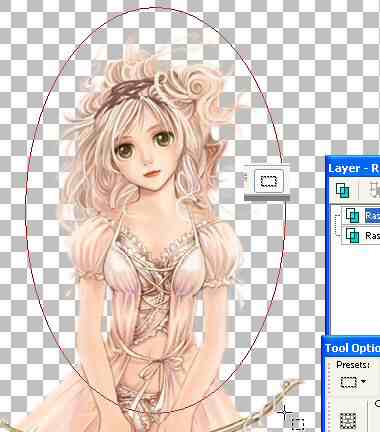
Task: Click the tree connector beside top layer
Action: pyautogui.click(x=338, y=217)
